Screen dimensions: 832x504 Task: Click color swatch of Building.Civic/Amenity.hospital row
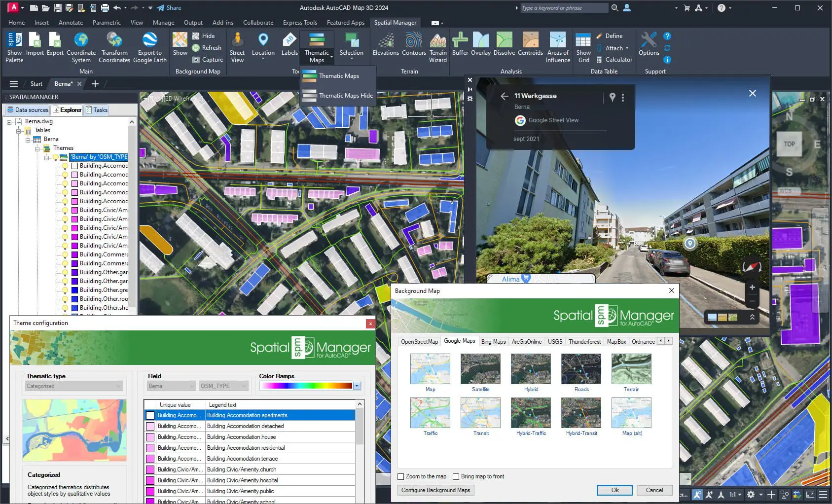pos(150,480)
